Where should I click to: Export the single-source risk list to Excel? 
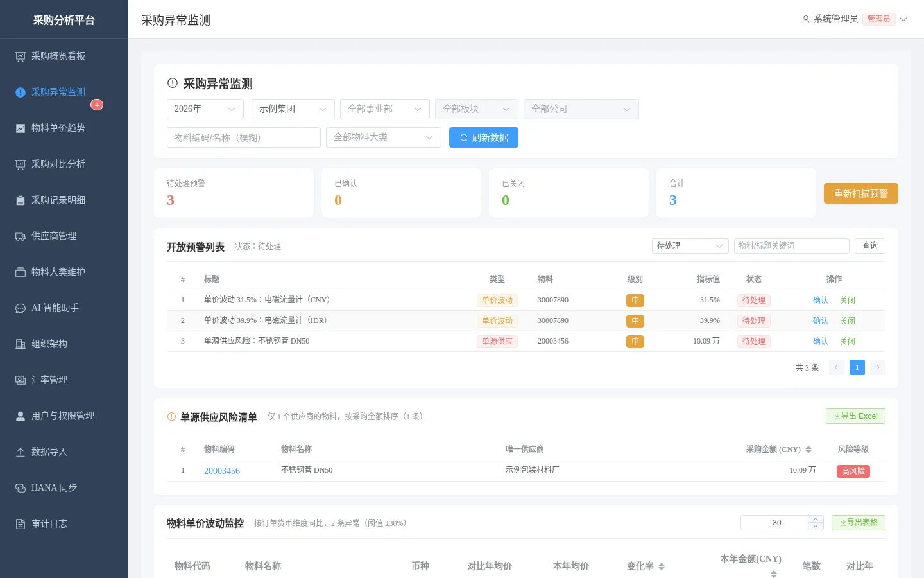pyautogui.click(x=855, y=416)
